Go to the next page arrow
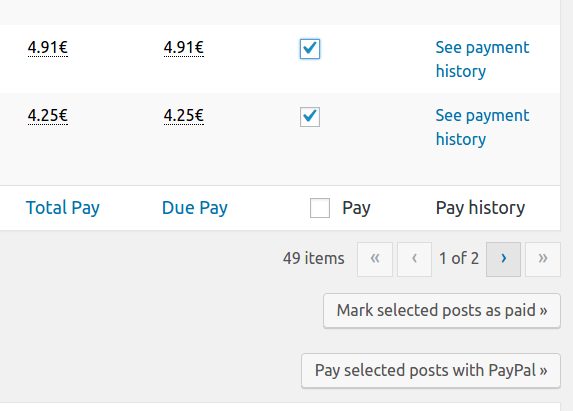 tap(503, 259)
